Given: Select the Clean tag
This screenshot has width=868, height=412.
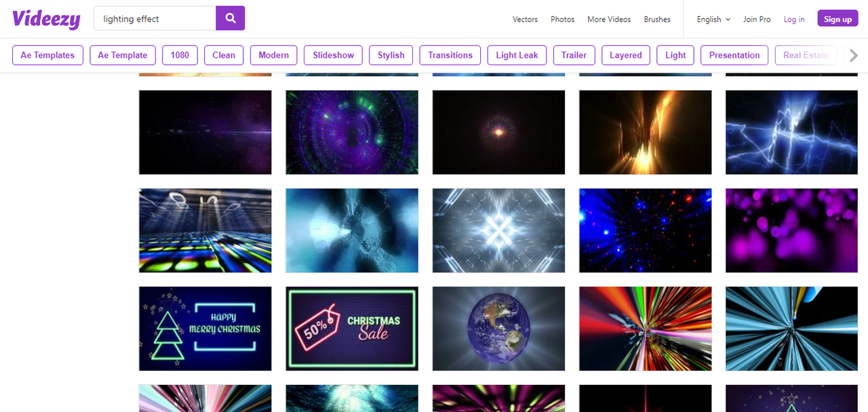Looking at the screenshot, I should (224, 55).
